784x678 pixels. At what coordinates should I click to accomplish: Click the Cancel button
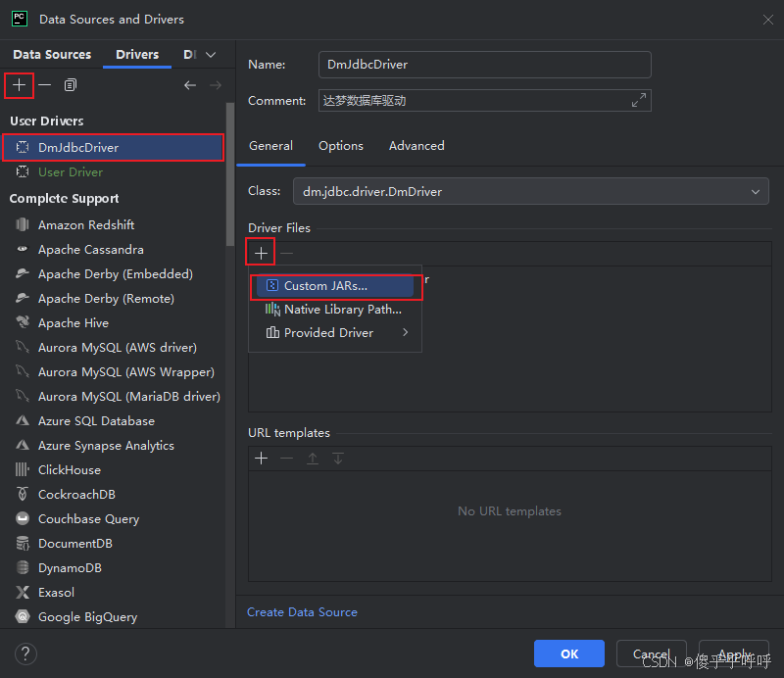point(651,654)
